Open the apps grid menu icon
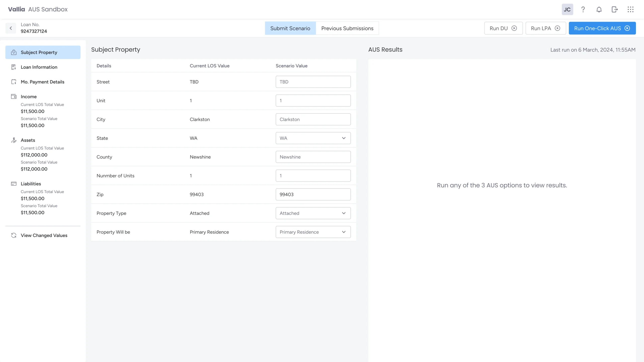This screenshot has width=644, height=362. [630, 10]
